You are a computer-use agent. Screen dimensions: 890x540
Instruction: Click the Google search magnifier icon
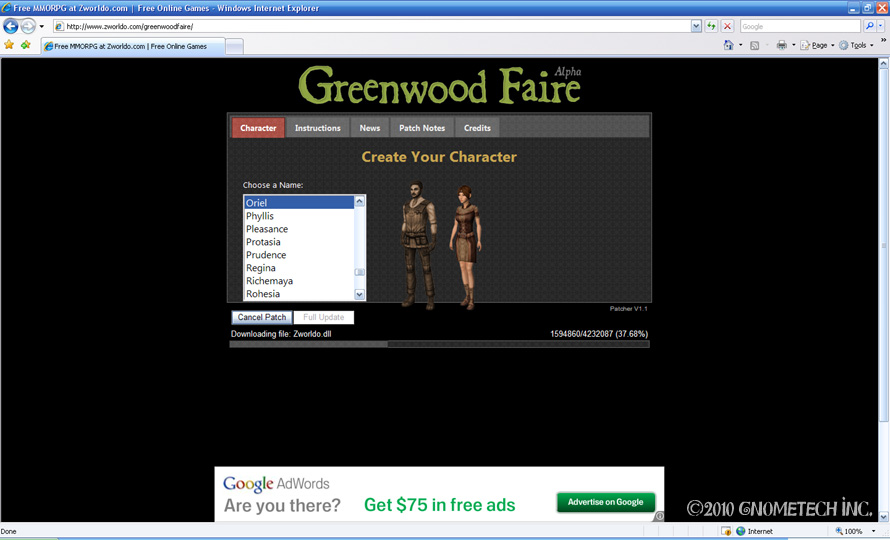click(x=869, y=26)
